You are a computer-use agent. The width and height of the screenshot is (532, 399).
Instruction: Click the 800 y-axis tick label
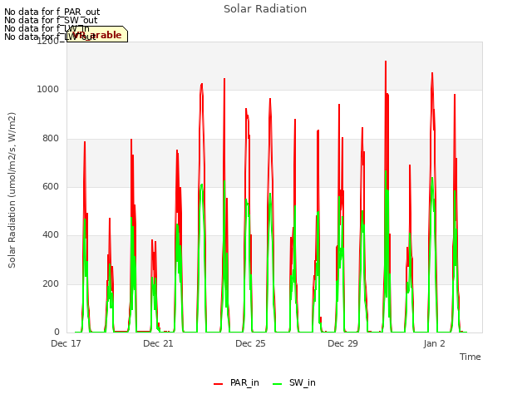tap(51, 139)
